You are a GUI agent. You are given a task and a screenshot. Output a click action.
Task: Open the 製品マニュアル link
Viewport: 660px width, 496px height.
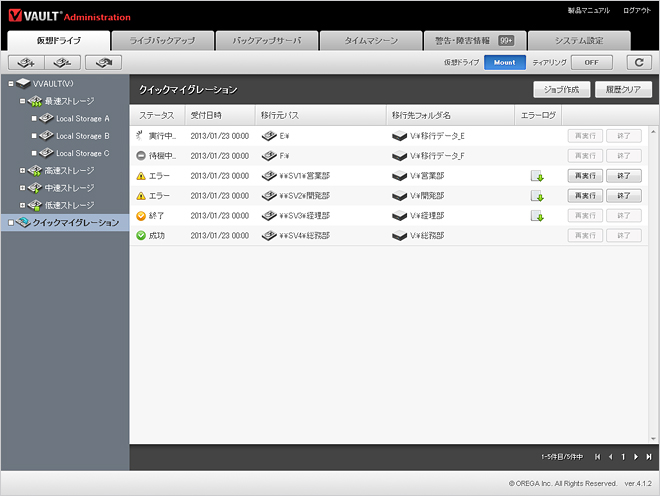click(x=588, y=11)
